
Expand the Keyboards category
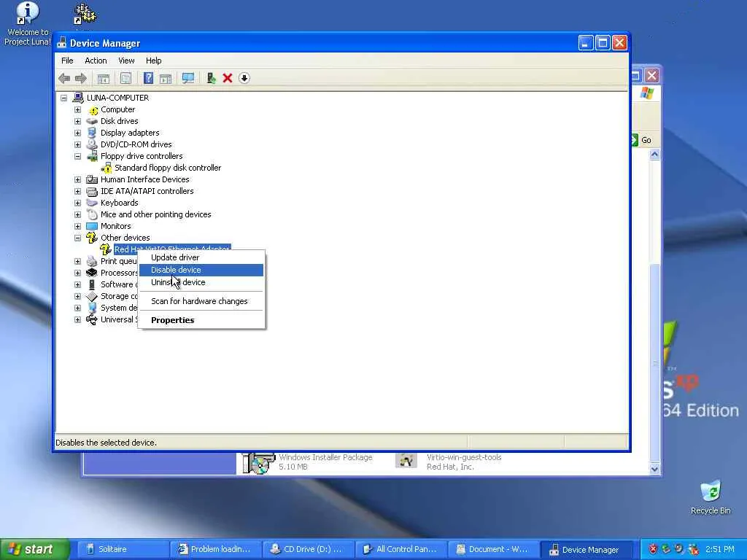(x=77, y=203)
